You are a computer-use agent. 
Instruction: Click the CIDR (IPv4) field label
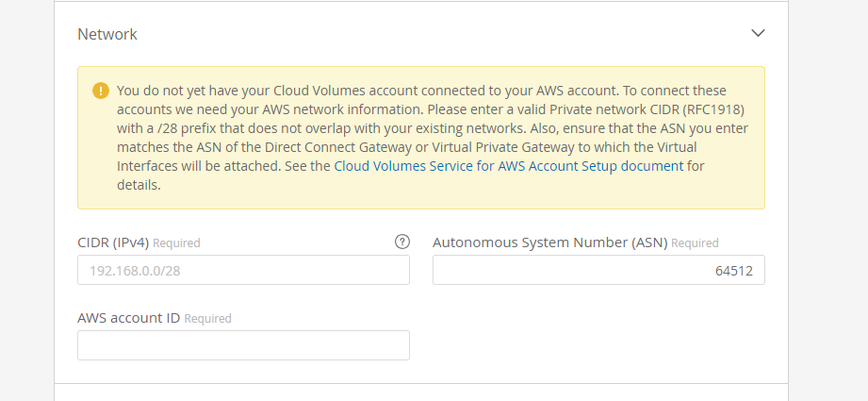pyautogui.click(x=112, y=242)
